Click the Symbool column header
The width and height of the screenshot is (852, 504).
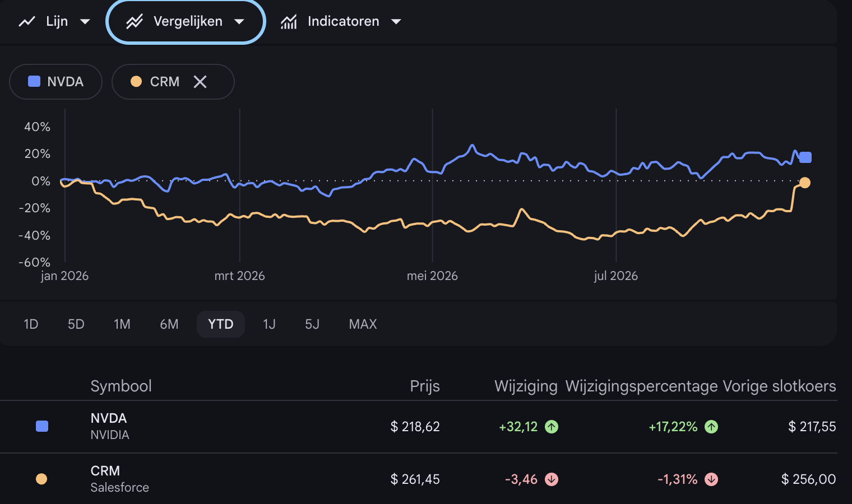pos(121,386)
